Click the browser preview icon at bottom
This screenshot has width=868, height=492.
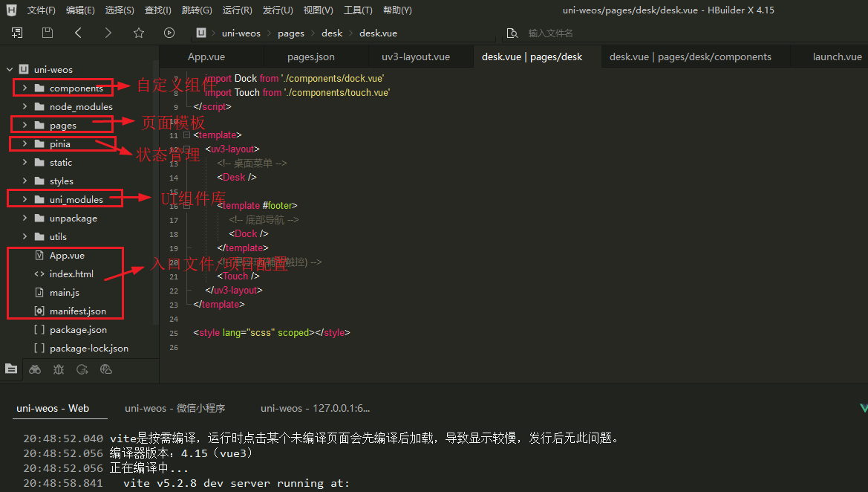click(106, 369)
